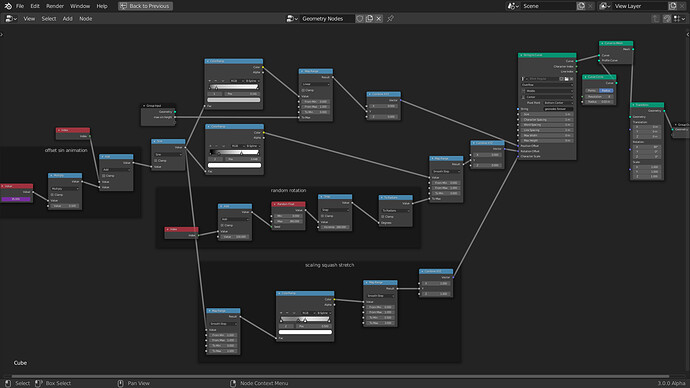Screen dimensions: 690x388
Task: Click the Back to Previous button
Action: (x=145, y=6)
